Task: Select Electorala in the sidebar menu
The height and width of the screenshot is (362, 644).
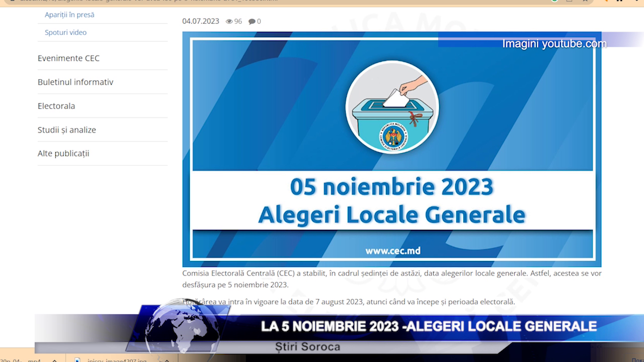Action: tap(56, 106)
